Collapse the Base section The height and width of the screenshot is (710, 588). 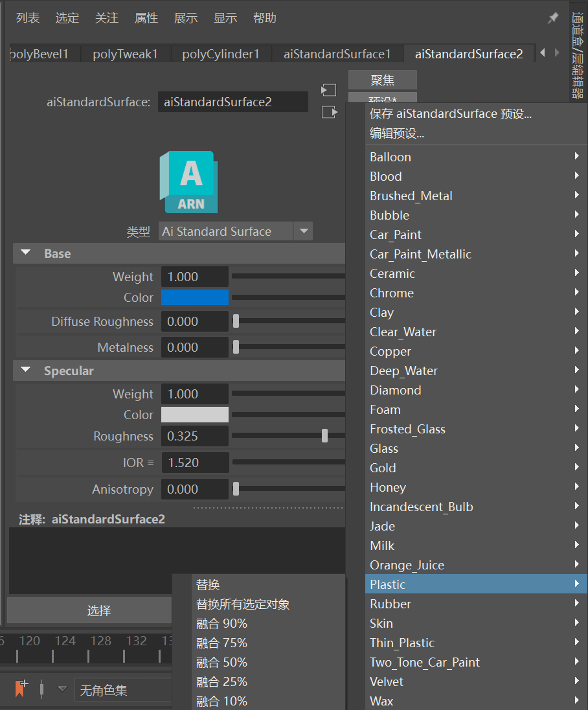[x=26, y=253]
